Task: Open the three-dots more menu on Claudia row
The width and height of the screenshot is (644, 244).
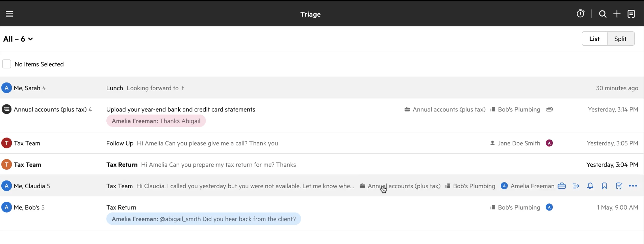Action: coord(633,186)
